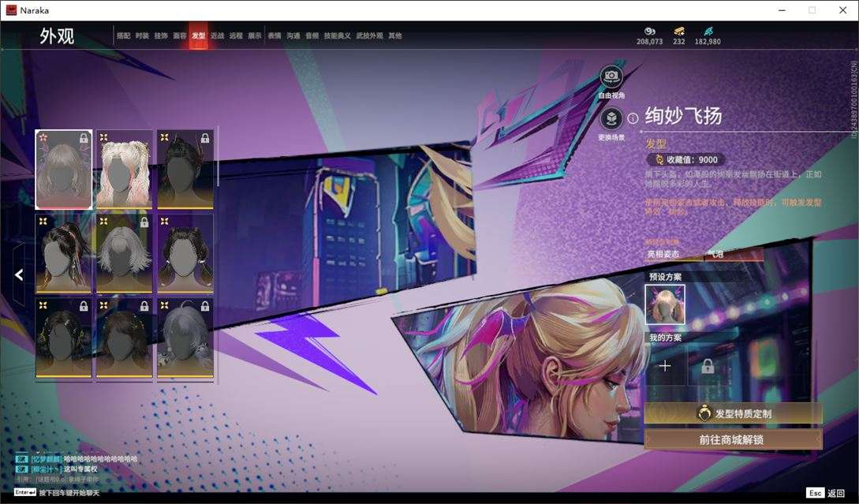Image resolution: width=859 pixels, height=504 pixels.
Task: Click the Naraka app icon in the title bar
Action: (x=11, y=10)
